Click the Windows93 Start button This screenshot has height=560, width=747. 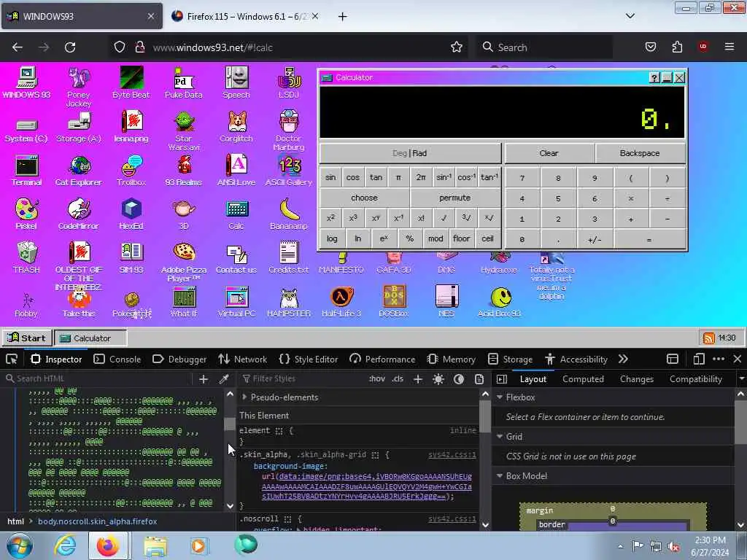27,338
